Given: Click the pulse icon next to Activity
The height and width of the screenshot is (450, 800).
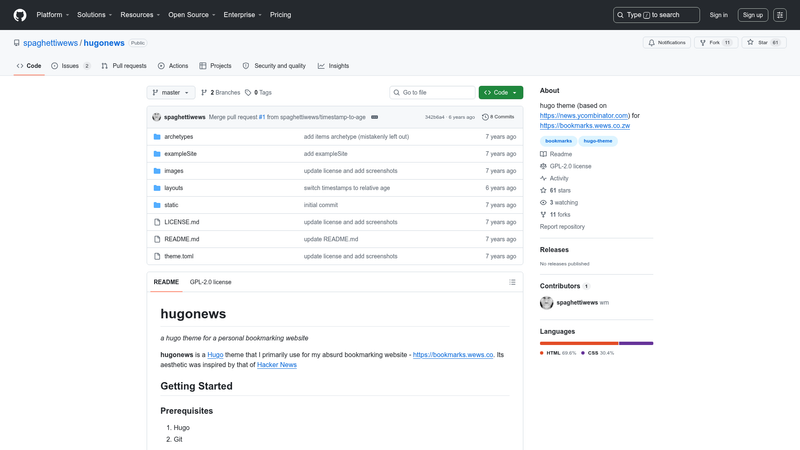Looking at the screenshot, I should tap(543, 179).
